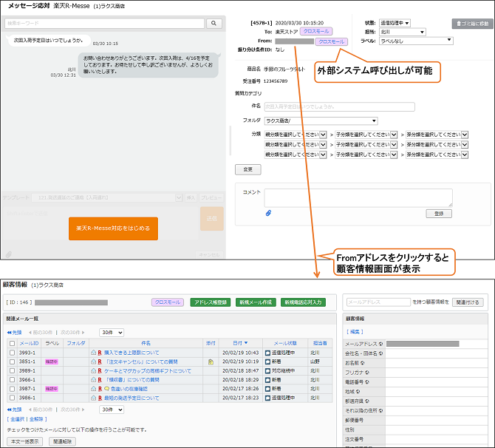Click into the コメント text area
Viewport: 495px width, 448px height.
pyautogui.click(x=358, y=198)
